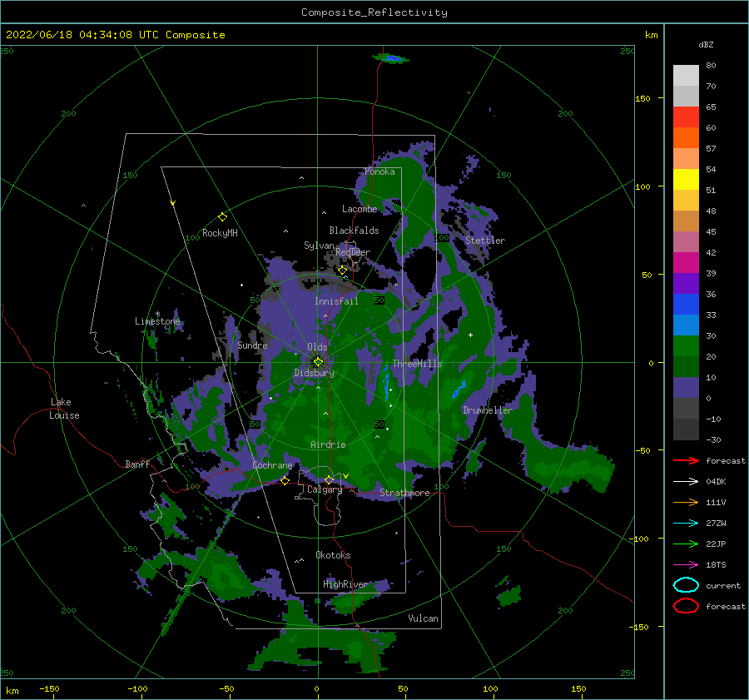Screen dimensions: 749x700
Task: Click the Calgary city label
Action: 325,489
